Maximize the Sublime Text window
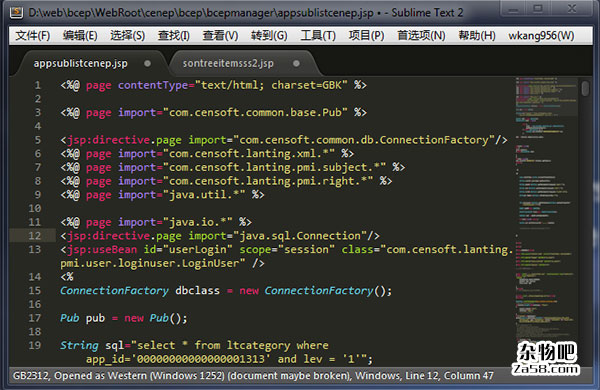The width and height of the screenshot is (600, 390). [538, 9]
